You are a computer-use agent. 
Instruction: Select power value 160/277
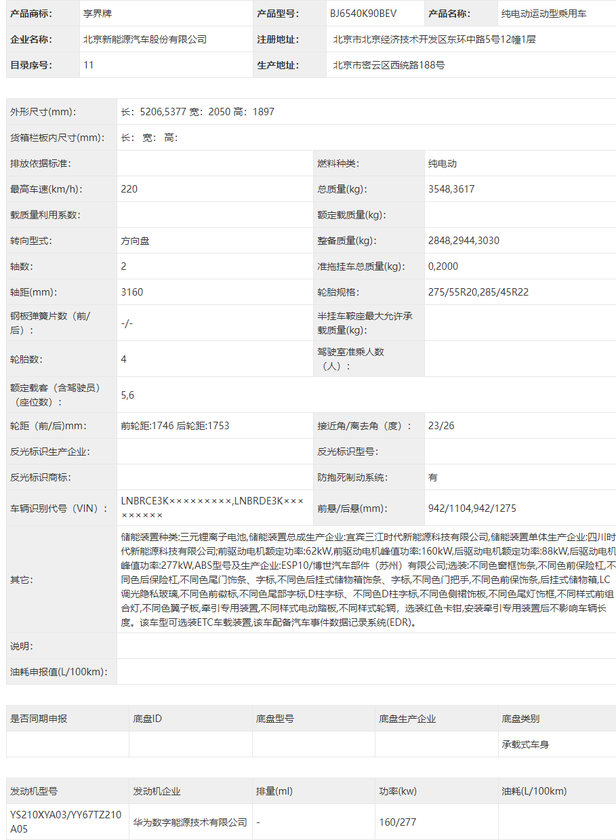click(x=398, y=822)
